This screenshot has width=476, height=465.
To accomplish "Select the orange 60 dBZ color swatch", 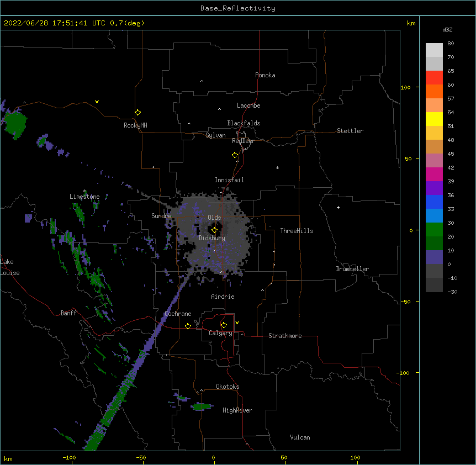I will [x=434, y=91].
